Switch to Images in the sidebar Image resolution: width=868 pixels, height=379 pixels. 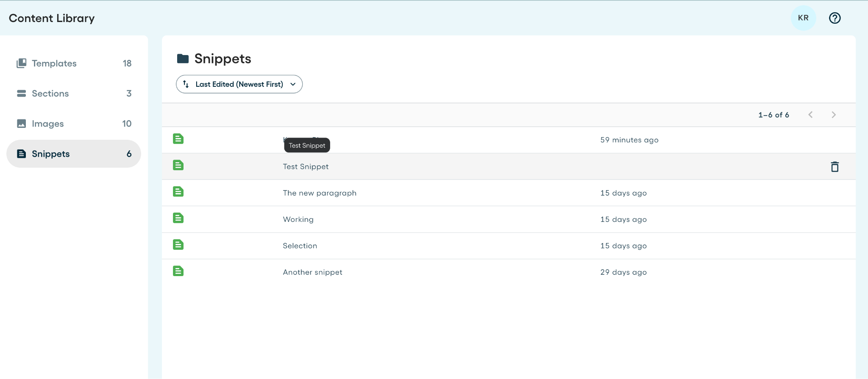(74, 124)
